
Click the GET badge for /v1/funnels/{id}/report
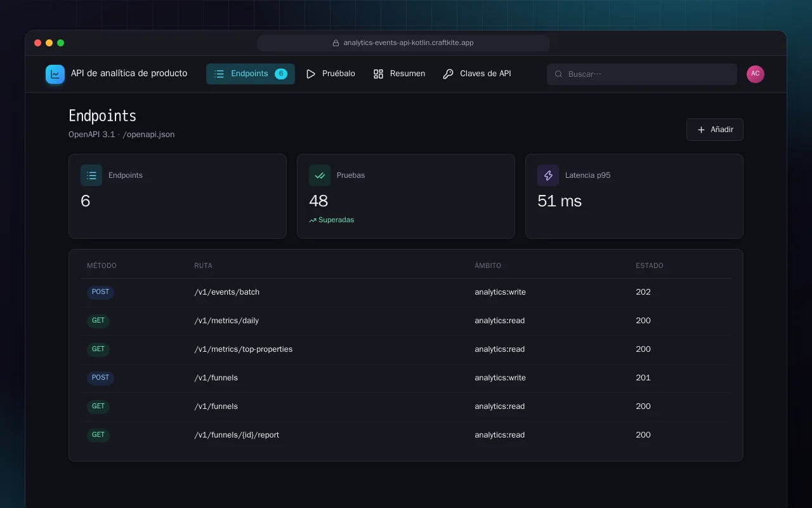[x=98, y=435]
